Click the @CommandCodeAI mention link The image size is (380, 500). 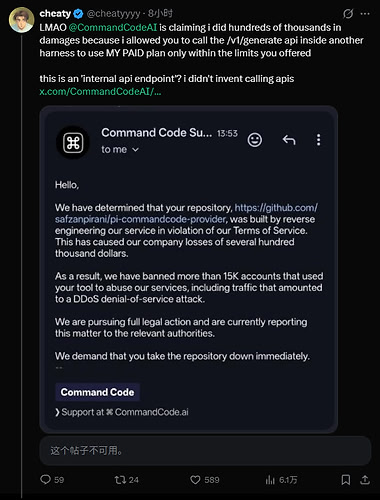pos(113,27)
